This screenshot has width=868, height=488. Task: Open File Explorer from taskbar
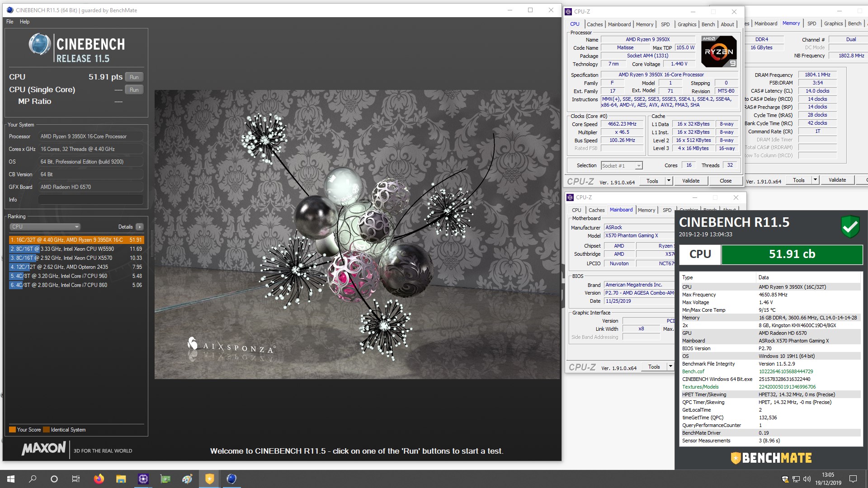click(121, 479)
